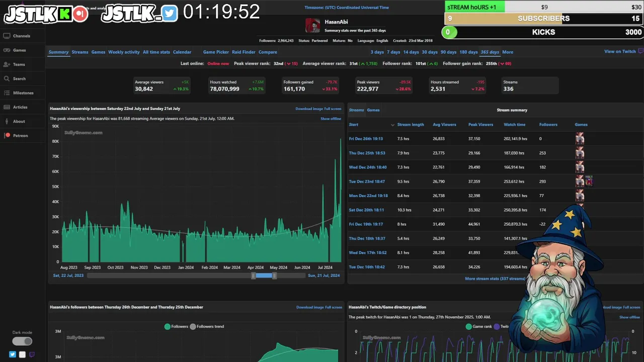Click the Hours watched 78,070,999 stat card

tap(237, 85)
